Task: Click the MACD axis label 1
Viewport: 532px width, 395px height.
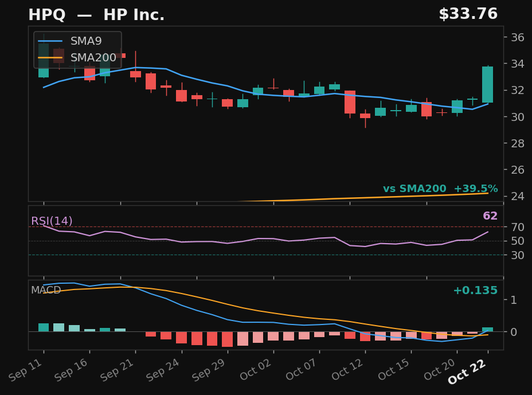Action: 514,300
